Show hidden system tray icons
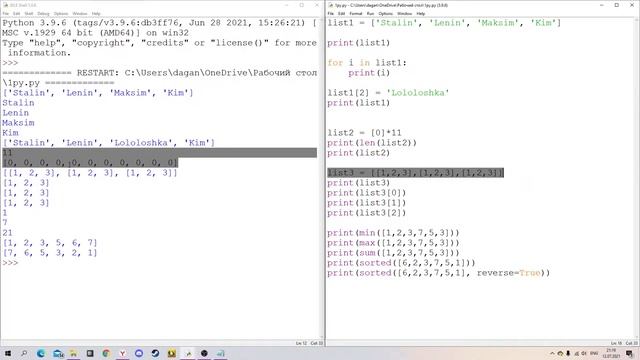Image resolution: width=640 pixels, height=360 pixels. click(x=552, y=353)
